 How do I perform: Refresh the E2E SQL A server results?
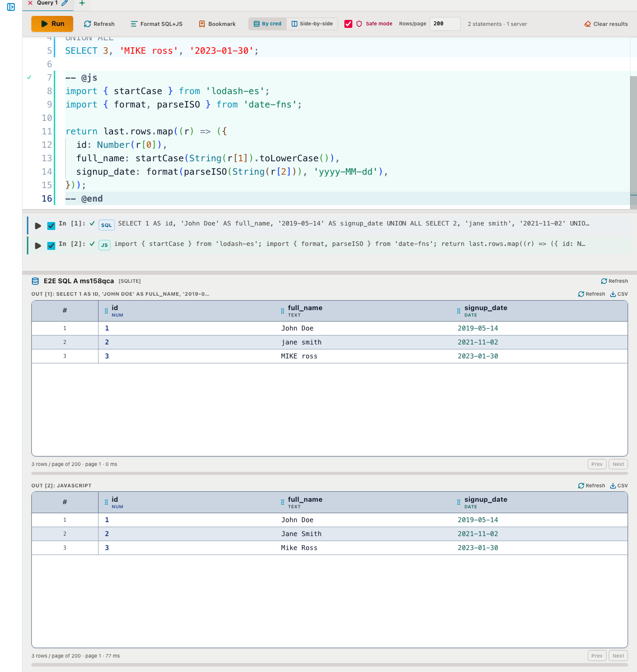(x=614, y=281)
